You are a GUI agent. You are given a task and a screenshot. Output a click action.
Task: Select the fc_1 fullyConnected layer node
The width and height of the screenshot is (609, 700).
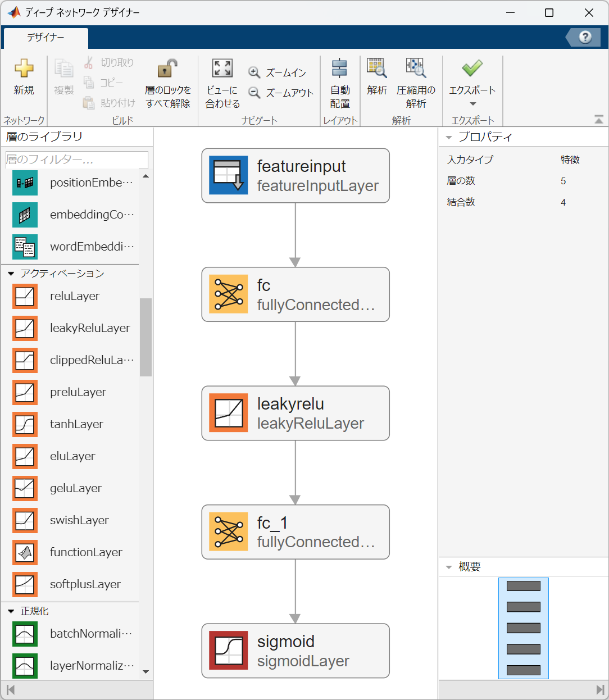point(296,532)
